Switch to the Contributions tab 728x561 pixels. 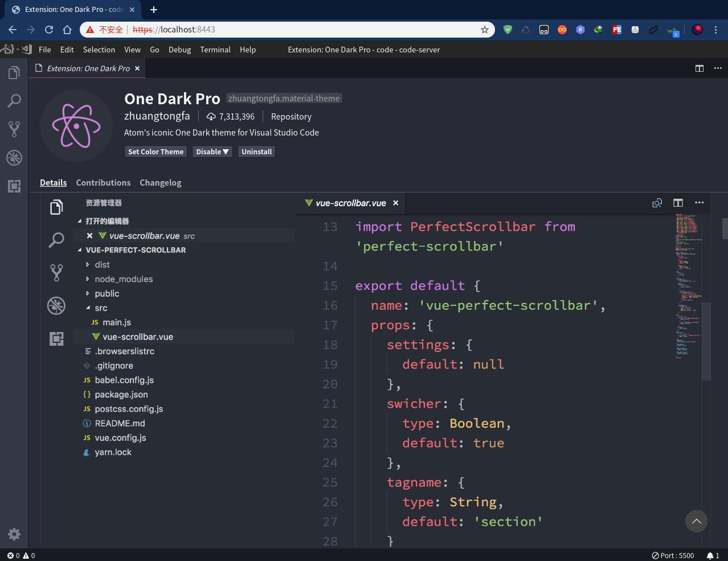103,182
